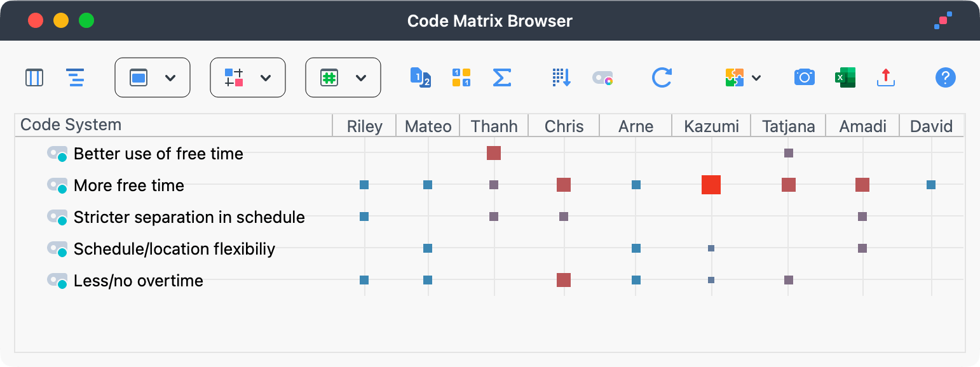The height and width of the screenshot is (367, 980).
Task: Open the puzzle icon dropdown arrow
Action: pos(756,77)
